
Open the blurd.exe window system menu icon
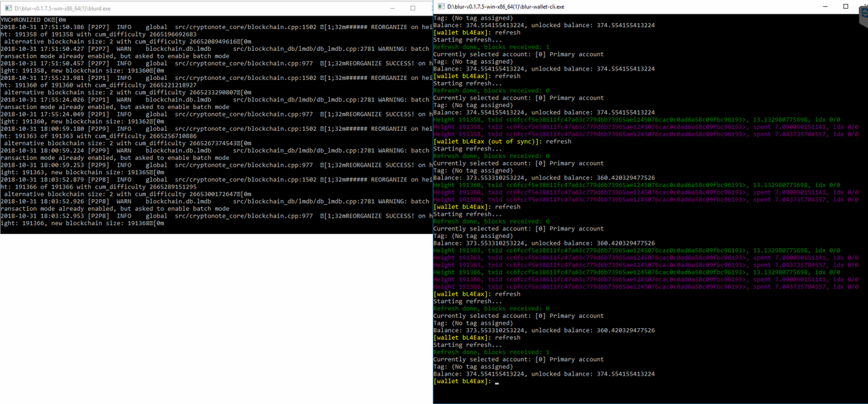pyautogui.click(x=8, y=8)
